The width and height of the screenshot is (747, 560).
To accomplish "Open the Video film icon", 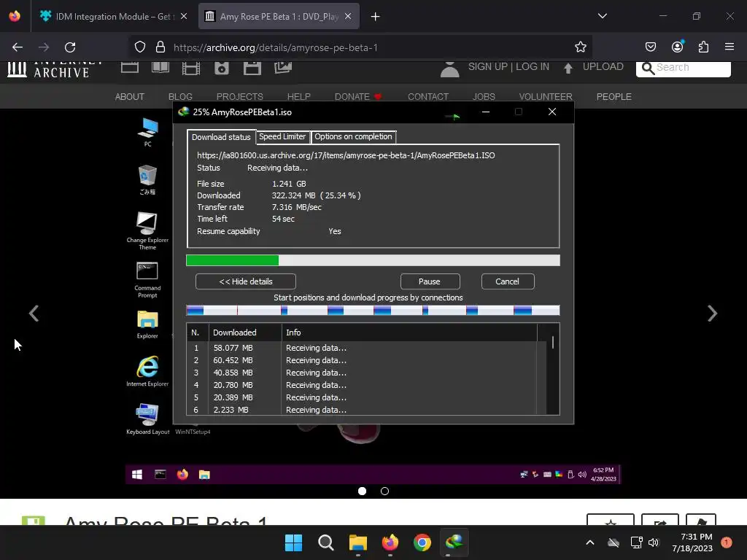I will click(191, 68).
